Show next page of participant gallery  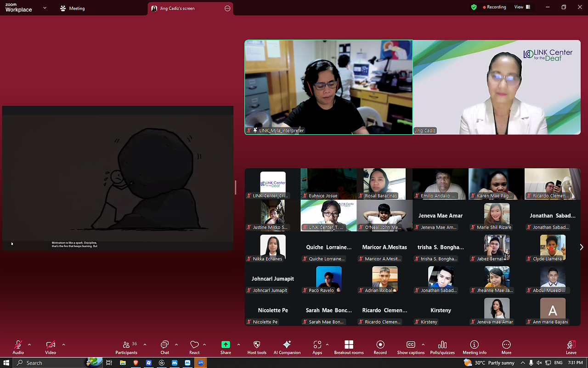[582, 247]
